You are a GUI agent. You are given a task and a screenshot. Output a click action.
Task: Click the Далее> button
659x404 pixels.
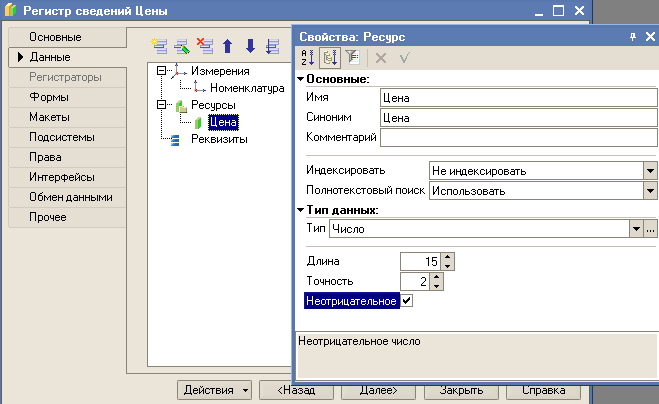(378, 391)
